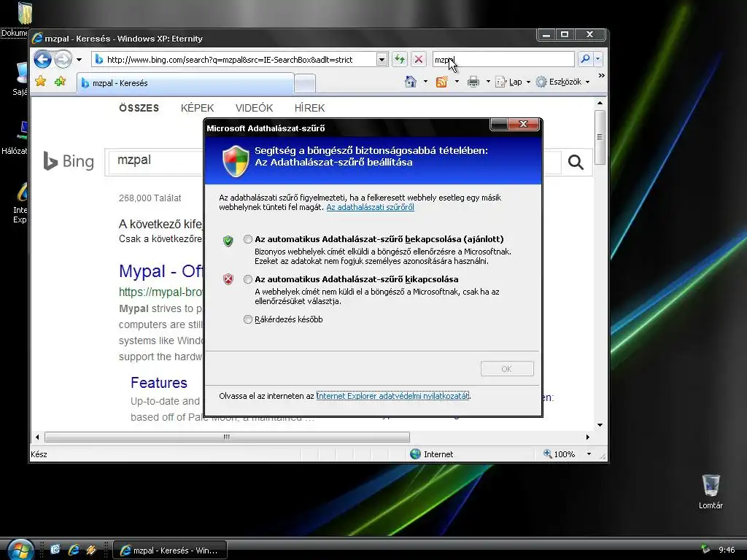
Task: Open a new blank tab button
Action: pyautogui.click(x=305, y=83)
